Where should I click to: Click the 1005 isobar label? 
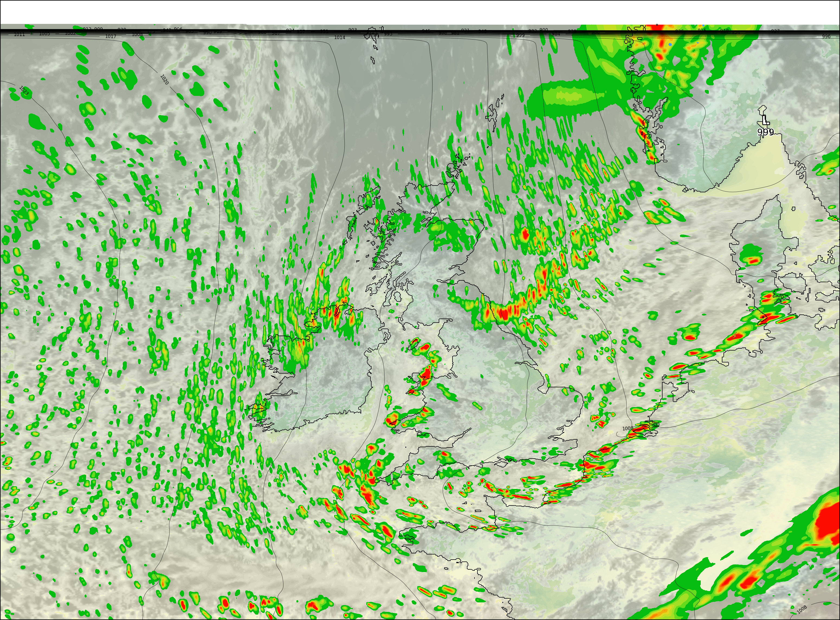pyautogui.click(x=44, y=34)
